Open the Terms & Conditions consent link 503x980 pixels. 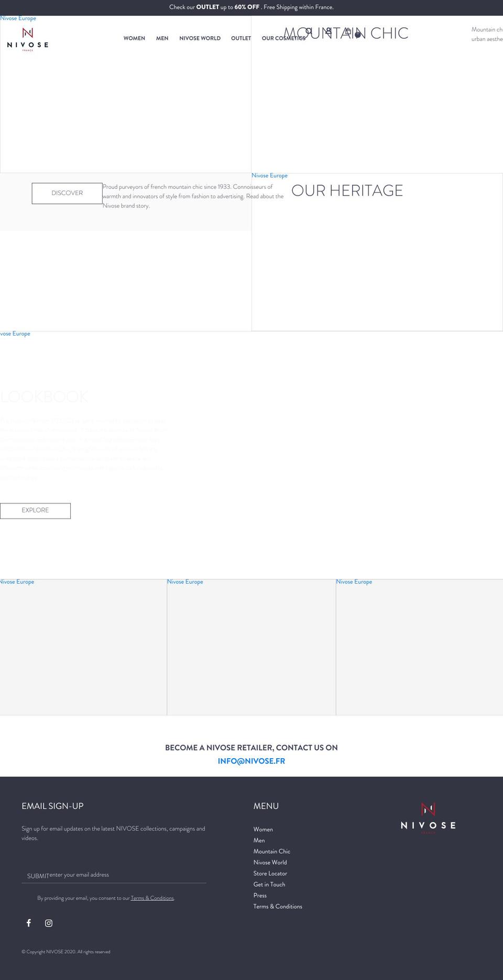click(x=152, y=898)
